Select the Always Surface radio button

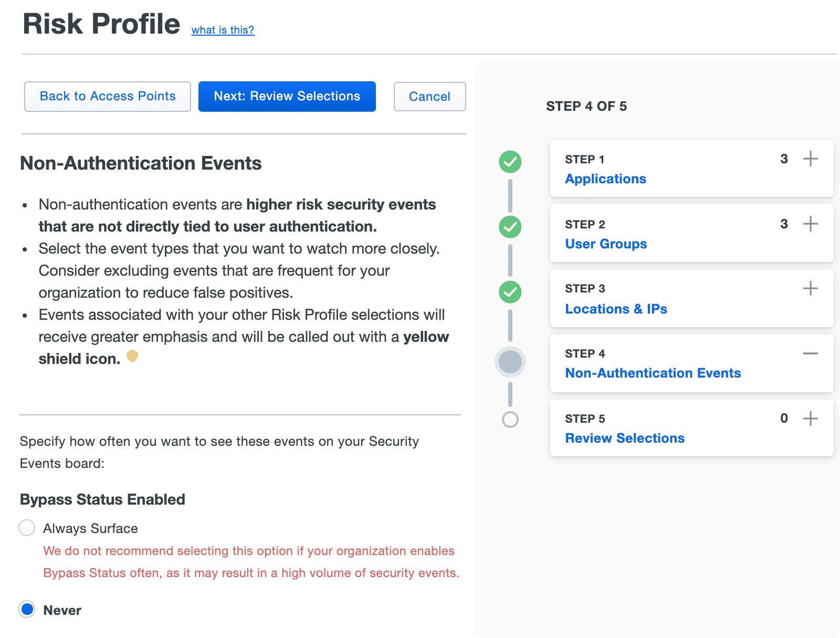click(26, 528)
